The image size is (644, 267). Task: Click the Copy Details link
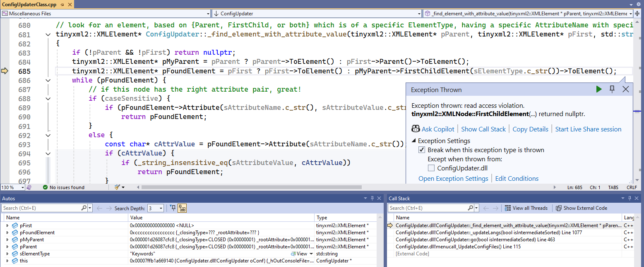pos(530,129)
